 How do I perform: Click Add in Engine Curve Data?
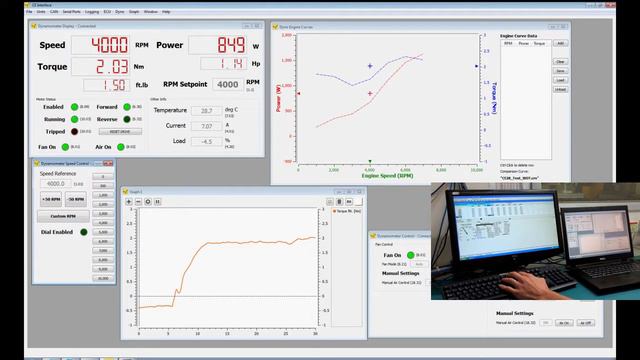[x=560, y=43]
